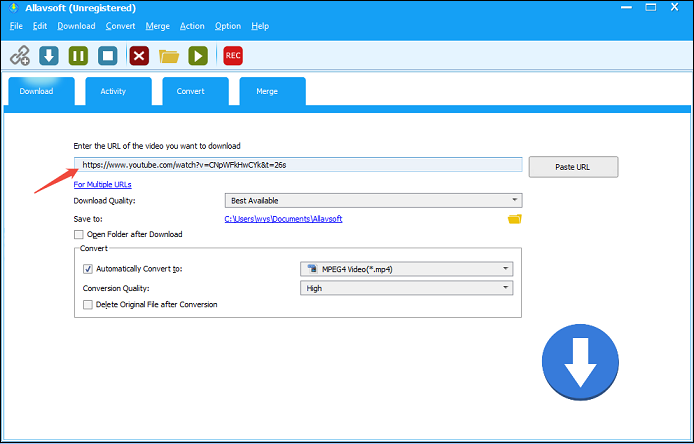This screenshot has width=694, height=444.
Task: Uncheck Automatically Convert to option
Action: 88,269
